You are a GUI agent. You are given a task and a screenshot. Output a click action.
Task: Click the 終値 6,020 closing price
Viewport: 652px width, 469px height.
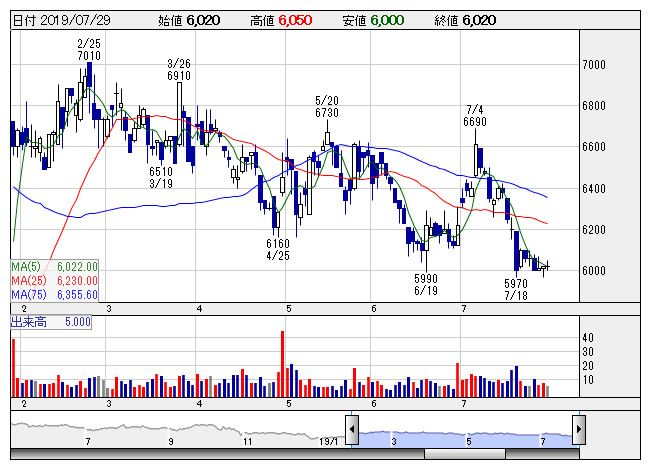(465, 20)
